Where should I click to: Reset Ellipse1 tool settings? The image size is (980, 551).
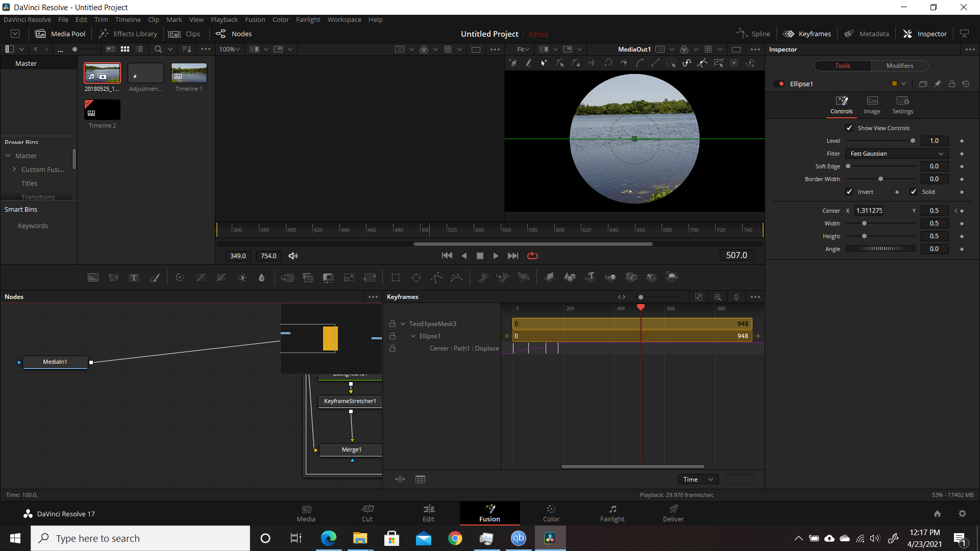pyautogui.click(x=966, y=84)
